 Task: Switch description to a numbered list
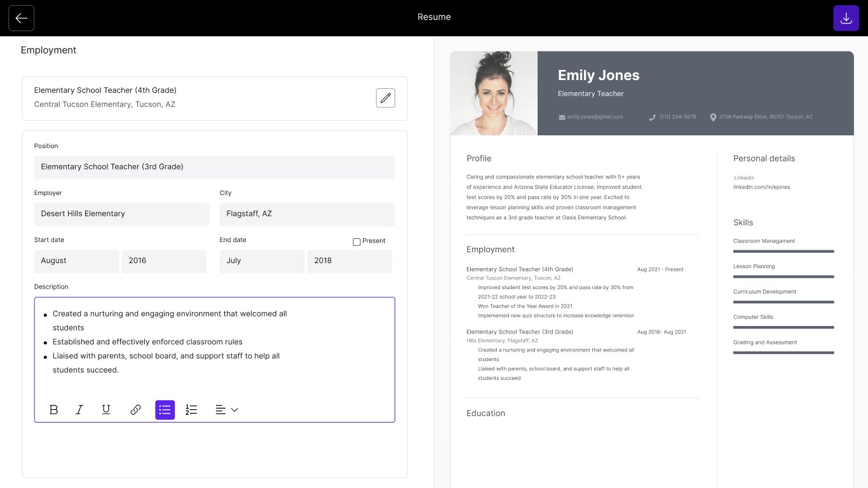(191, 409)
